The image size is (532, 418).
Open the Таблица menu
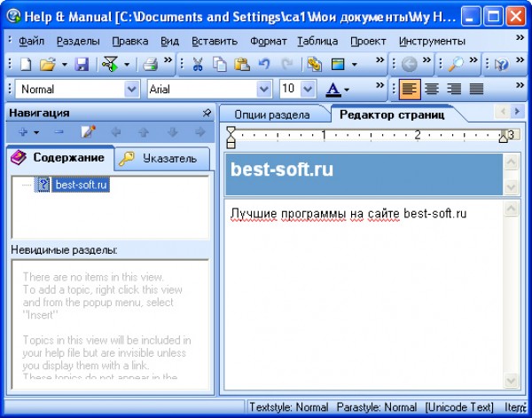(317, 41)
